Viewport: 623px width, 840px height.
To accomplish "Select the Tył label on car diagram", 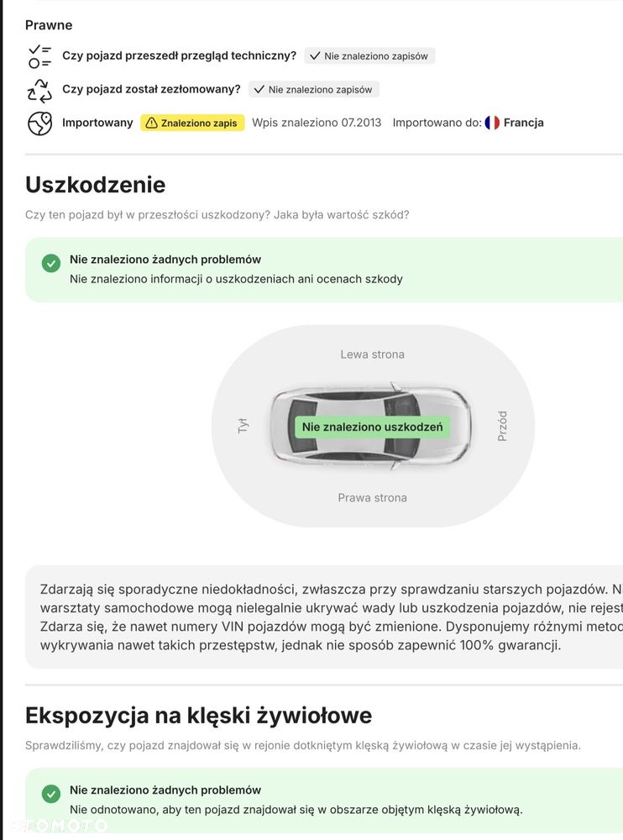I will tap(243, 426).
